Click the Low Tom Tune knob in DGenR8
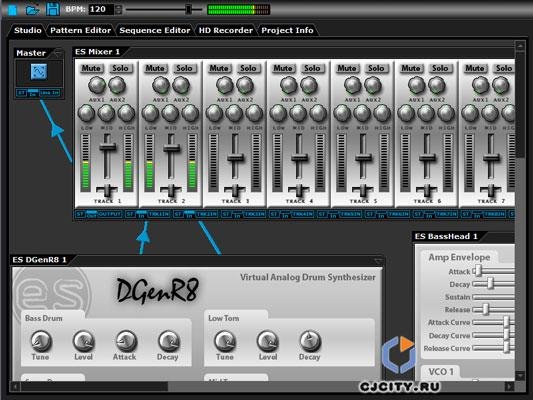The width and height of the screenshot is (533, 400). 225,341
